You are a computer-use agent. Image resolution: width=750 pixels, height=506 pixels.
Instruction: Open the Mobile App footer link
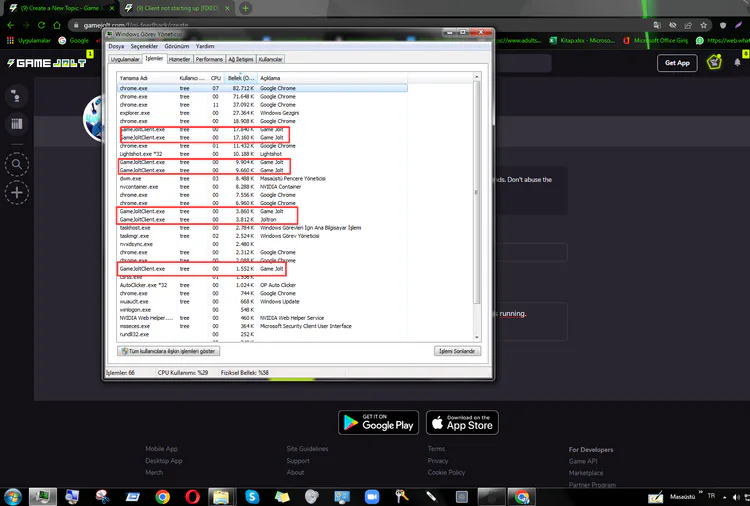point(161,449)
